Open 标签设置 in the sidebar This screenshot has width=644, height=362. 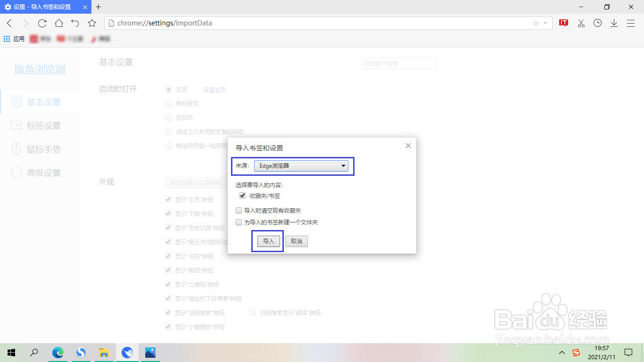click(x=40, y=126)
